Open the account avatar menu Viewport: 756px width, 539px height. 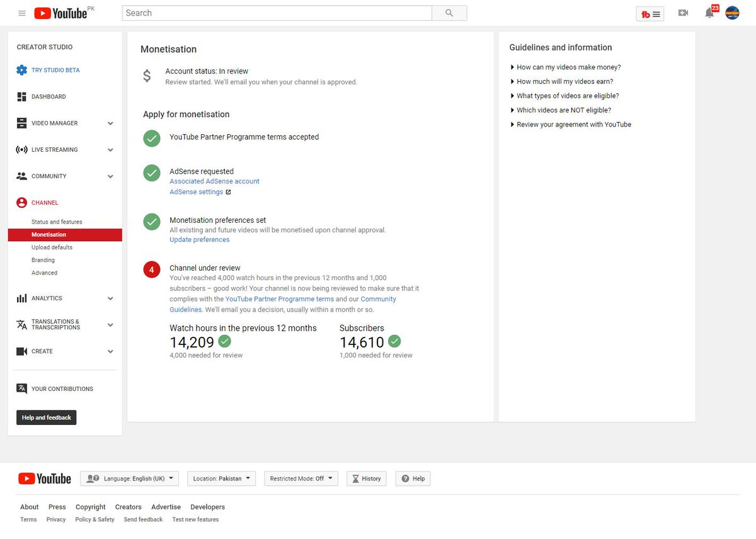[732, 13]
